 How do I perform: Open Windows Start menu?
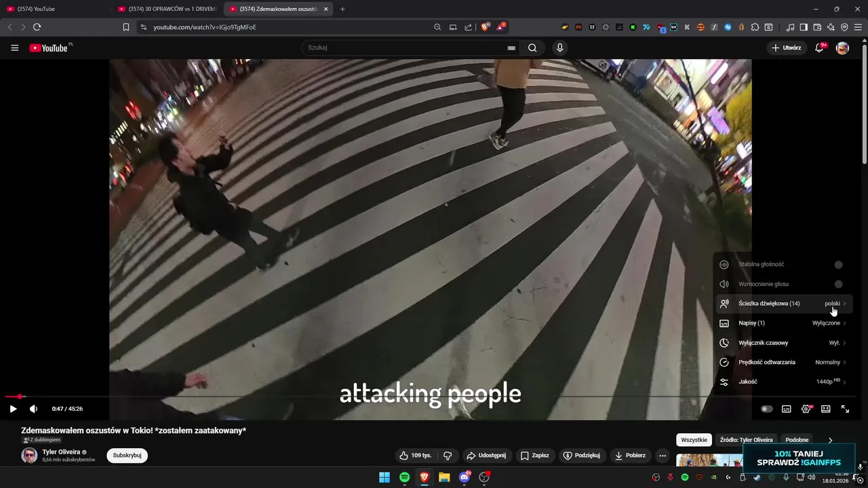pyautogui.click(x=384, y=477)
